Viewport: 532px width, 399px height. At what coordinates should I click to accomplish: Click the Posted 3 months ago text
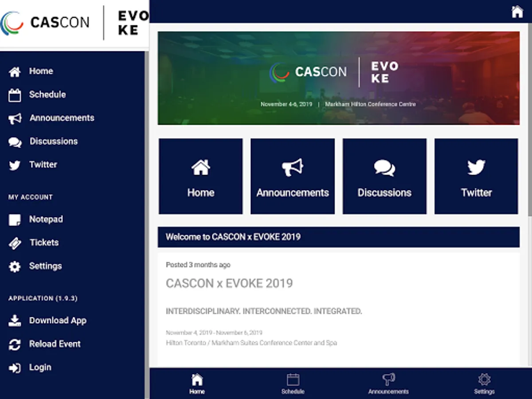click(198, 265)
